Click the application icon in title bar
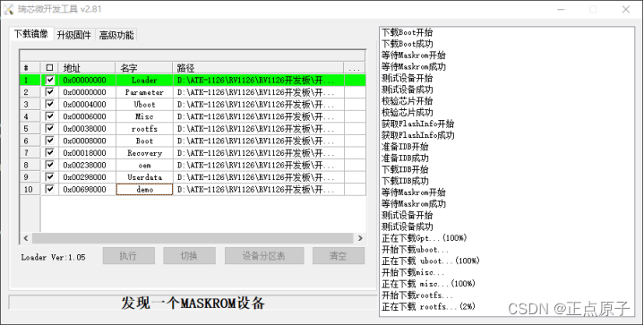This screenshot has height=325, width=644. click(x=8, y=9)
